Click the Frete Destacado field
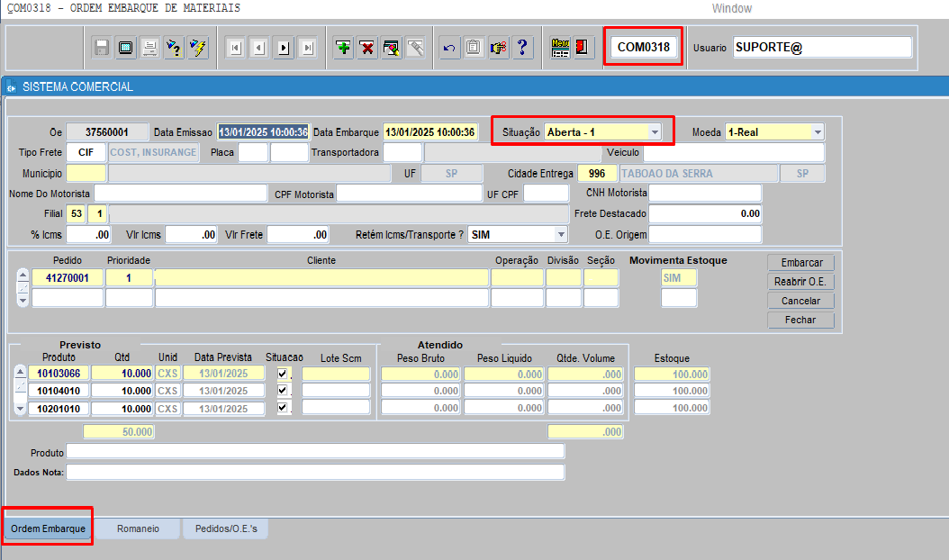949x560 pixels. point(705,213)
